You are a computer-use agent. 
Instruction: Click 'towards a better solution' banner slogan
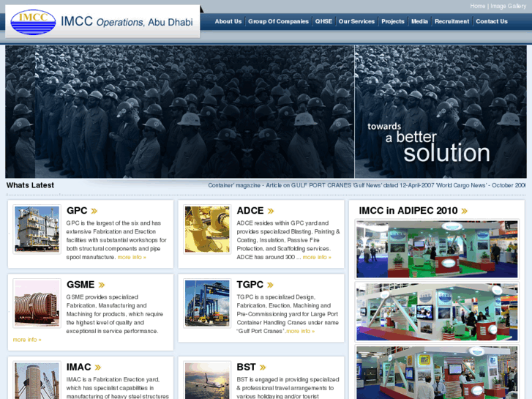point(429,142)
